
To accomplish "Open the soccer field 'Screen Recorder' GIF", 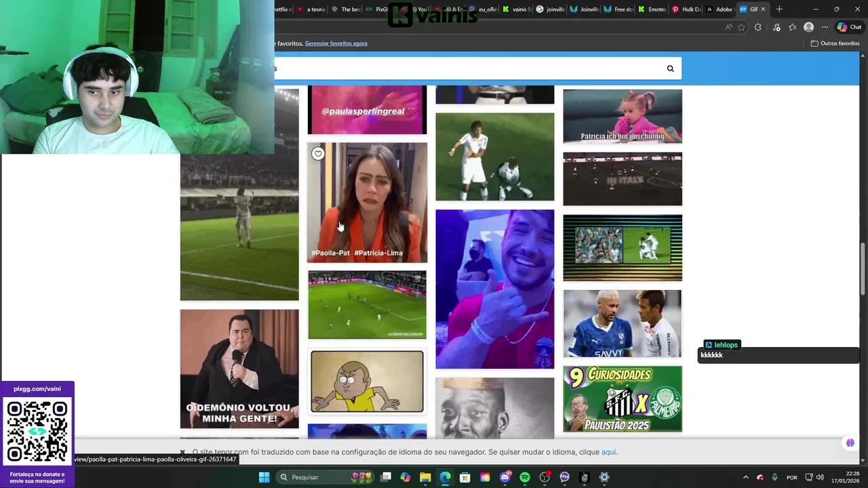I will point(367,305).
